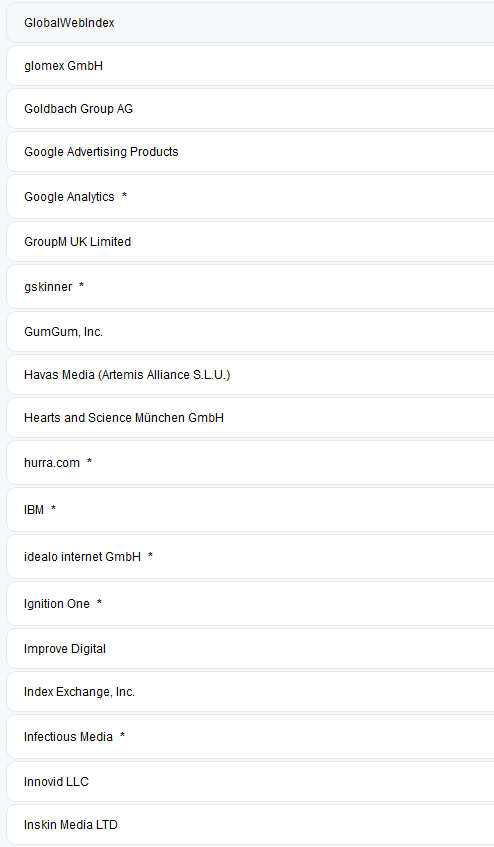Open Google Analytics vendor details

(x=250, y=197)
